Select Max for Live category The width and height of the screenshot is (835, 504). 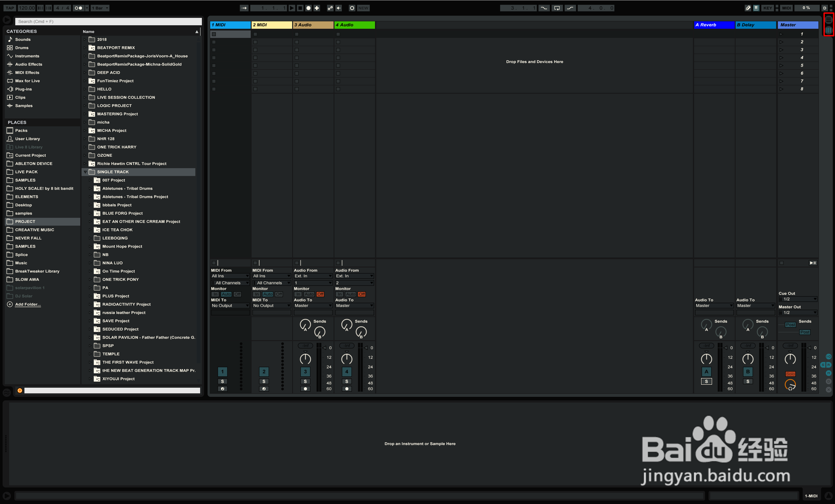(27, 81)
